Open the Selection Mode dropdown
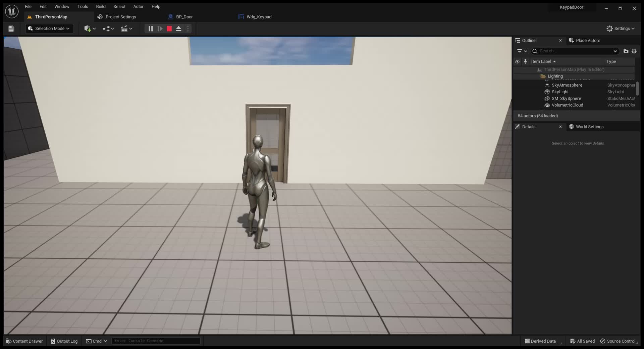644x349 pixels. pyautogui.click(x=49, y=29)
